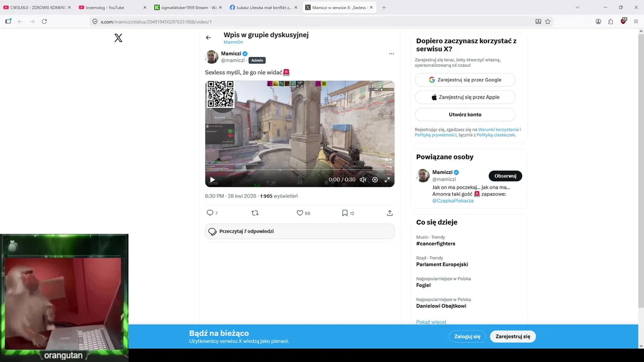
Task: Open 'Warunki korzystania' link
Action: pyautogui.click(x=498, y=130)
